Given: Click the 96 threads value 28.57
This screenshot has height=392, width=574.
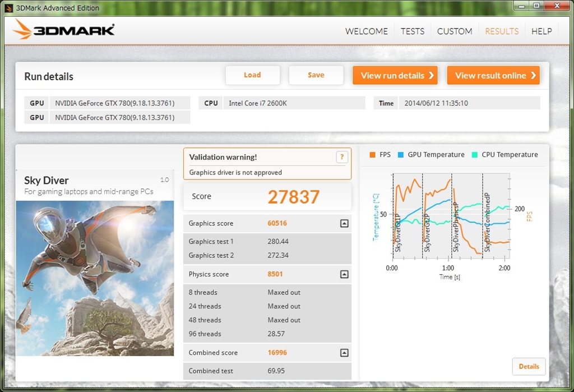Looking at the screenshot, I should click(276, 334).
